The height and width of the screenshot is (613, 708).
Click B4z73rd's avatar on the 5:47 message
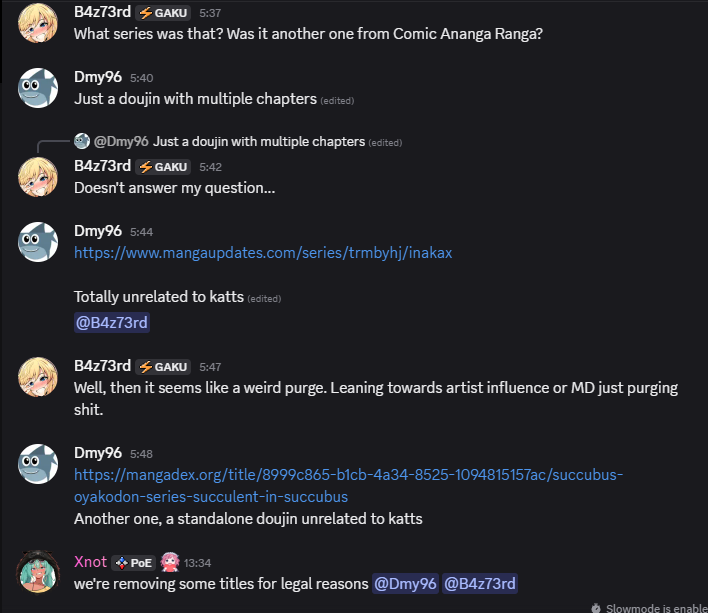pos(39,375)
